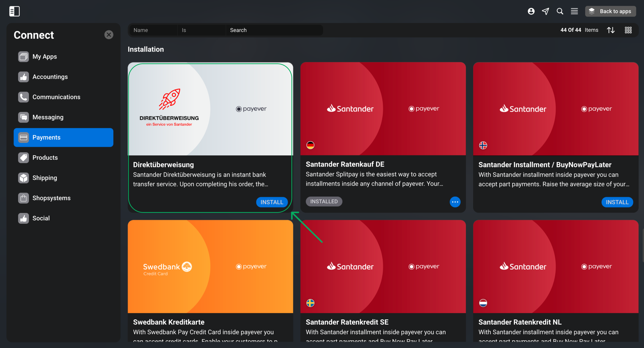This screenshot has height=348, width=644.
Task: Open search via magnifier icon
Action: point(560,11)
